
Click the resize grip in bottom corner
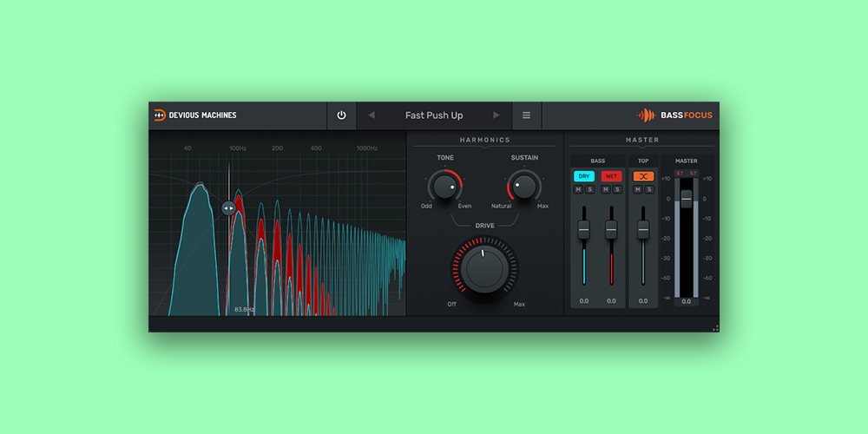[x=715, y=327]
